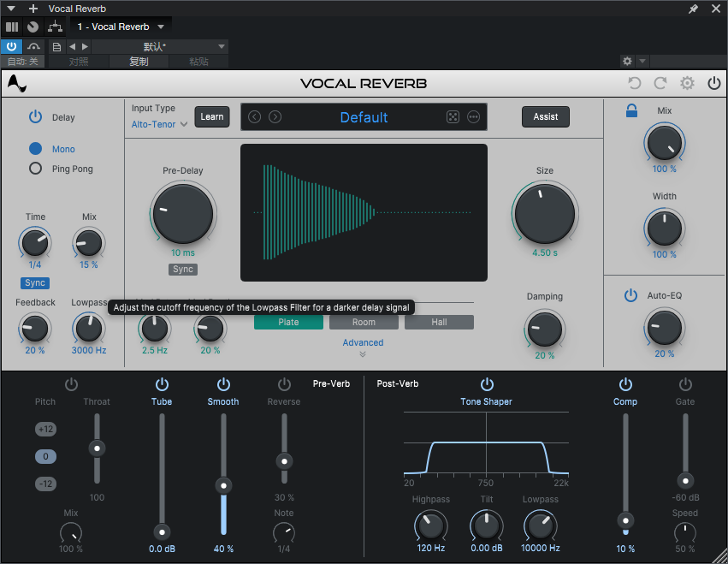Image resolution: width=728 pixels, height=564 pixels.
Task: Click the Learn button
Action: [212, 116]
